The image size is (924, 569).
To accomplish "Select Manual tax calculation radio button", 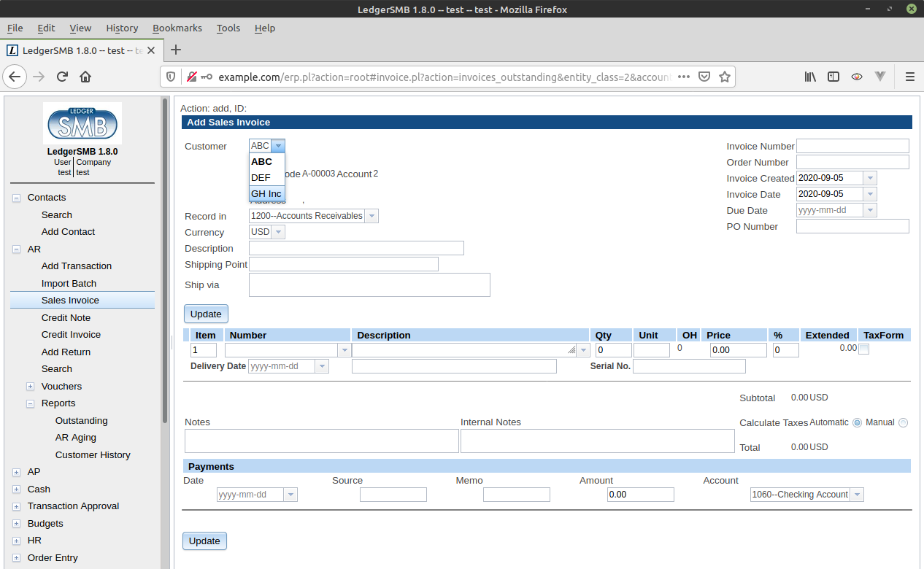I will point(903,422).
